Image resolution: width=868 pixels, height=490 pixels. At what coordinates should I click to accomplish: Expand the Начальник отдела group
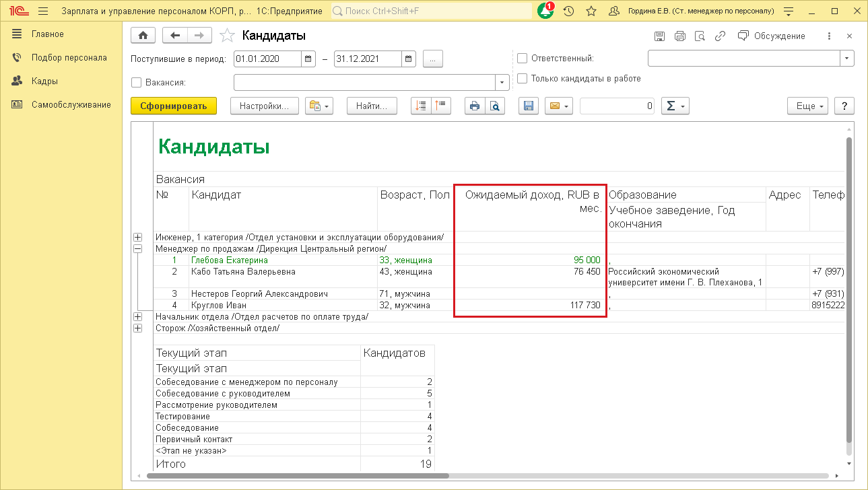138,316
